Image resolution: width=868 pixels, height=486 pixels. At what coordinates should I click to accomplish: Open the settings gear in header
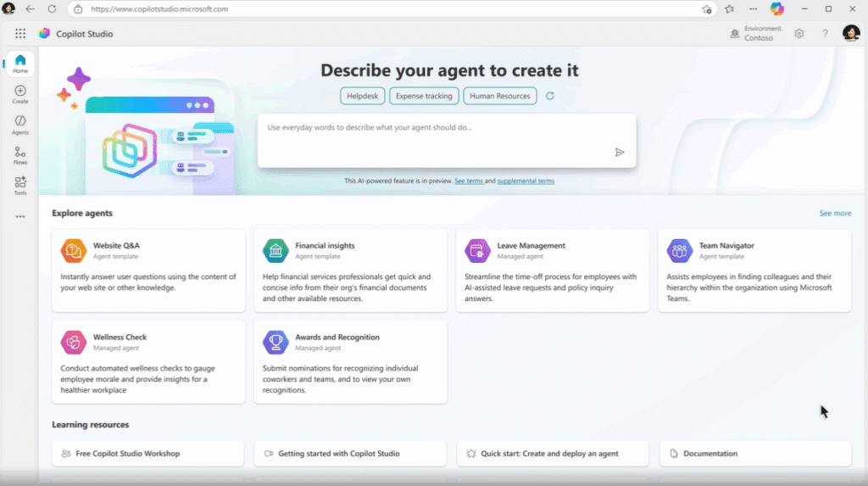point(799,34)
